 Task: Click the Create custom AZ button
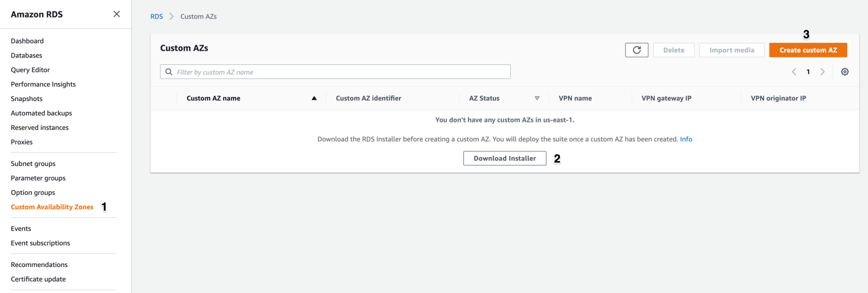click(808, 50)
